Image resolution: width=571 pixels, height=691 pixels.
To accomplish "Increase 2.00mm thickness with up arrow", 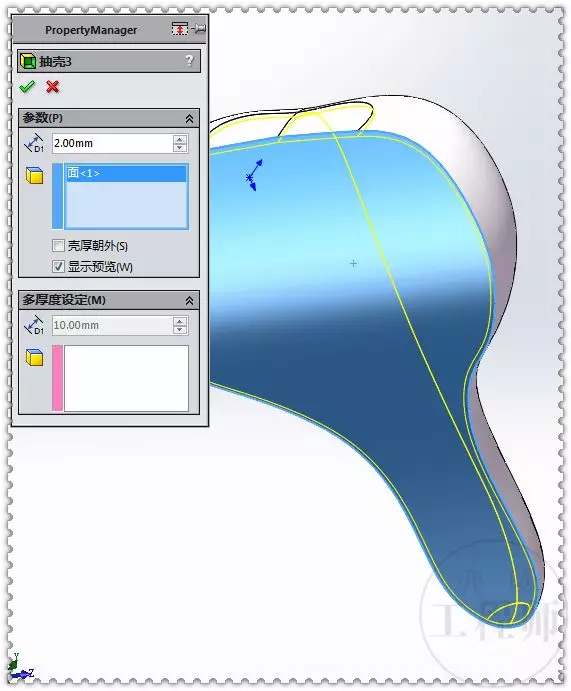I will coord(179,139).
